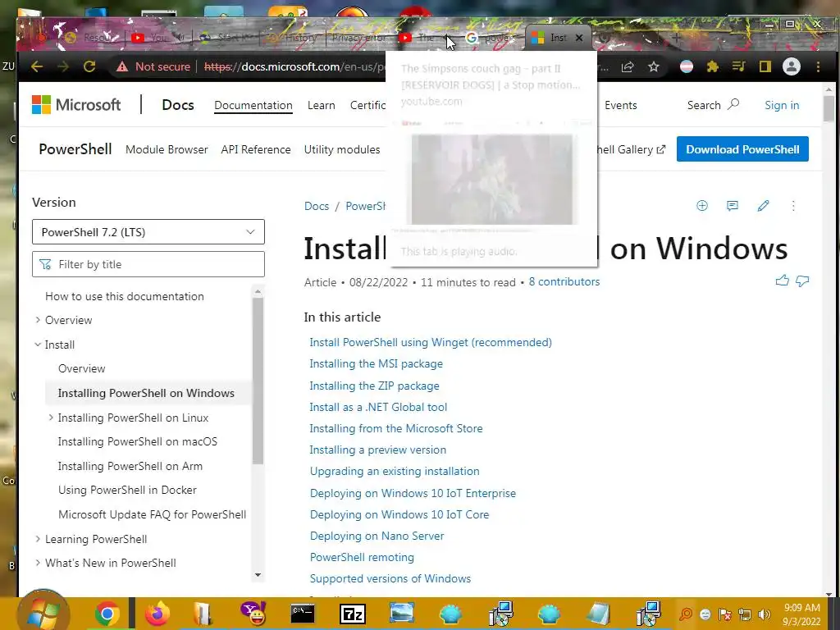Screen dimensions: 840x630
Task: Open the 8 contributors link
Action: click(564, 282)
